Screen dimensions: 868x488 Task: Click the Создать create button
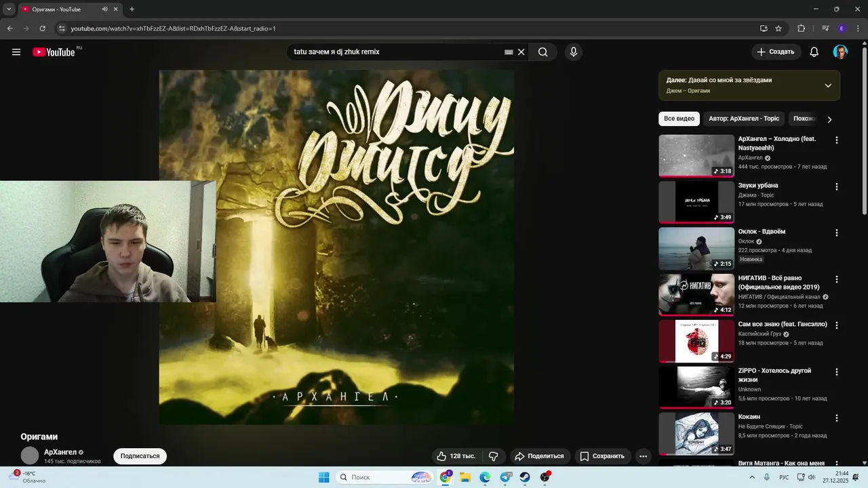pyautogui.click(x=776, y=52)
